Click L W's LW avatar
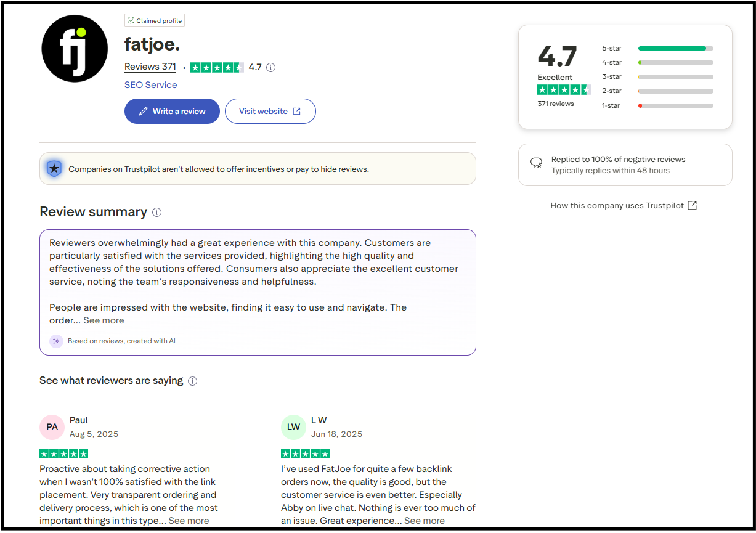This screenshot has height=533, width=756. (293, 427)
